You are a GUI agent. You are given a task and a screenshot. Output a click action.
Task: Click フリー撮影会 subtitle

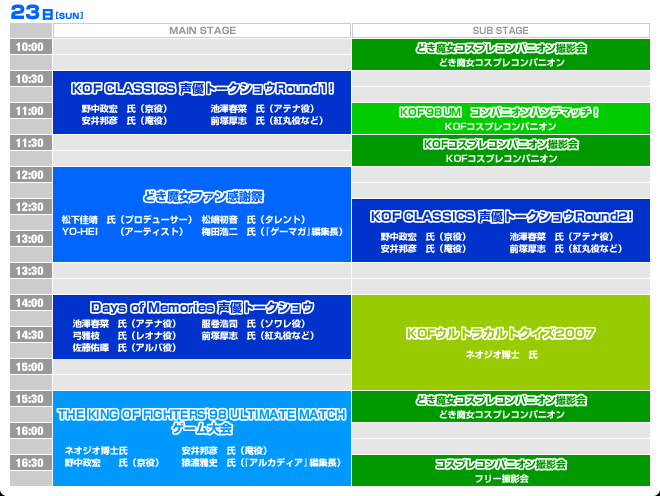tap(501, 479)
